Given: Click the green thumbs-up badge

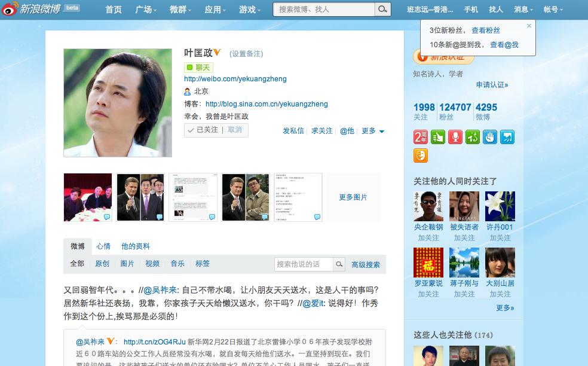Looking at the screenshot, I should pos(438,137).
